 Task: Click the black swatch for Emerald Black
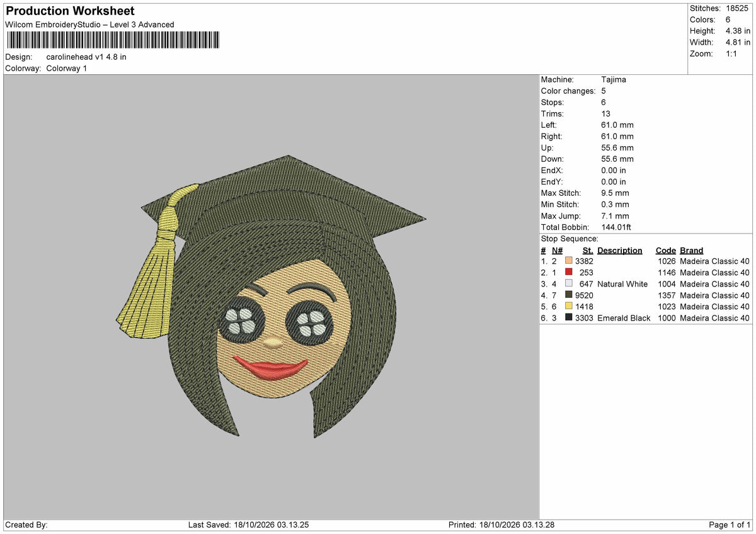point(569,318)
